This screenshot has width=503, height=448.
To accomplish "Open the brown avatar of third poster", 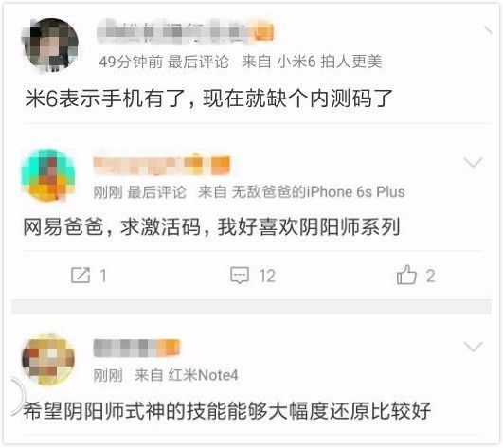I will (x=48, y=359).
